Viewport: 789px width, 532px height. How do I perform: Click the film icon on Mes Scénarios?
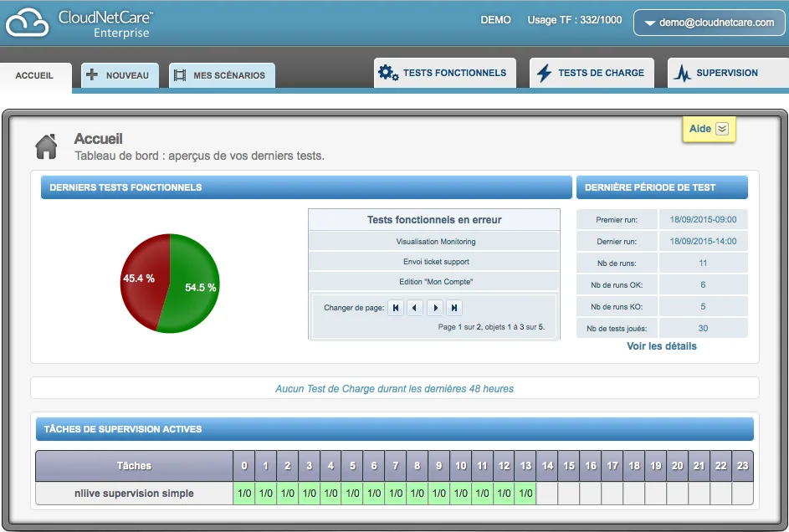click(x=180, y=75)
